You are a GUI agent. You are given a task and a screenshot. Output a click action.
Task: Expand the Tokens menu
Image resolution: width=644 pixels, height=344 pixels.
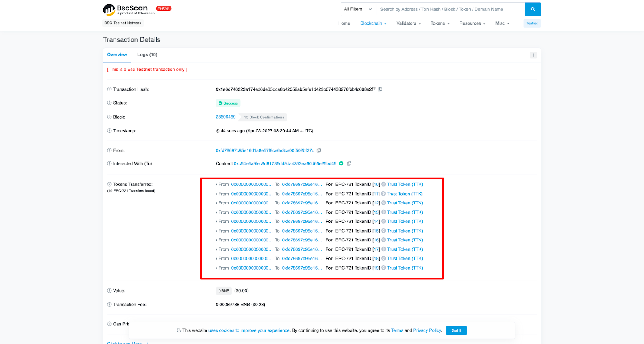[x=440, y=23]
